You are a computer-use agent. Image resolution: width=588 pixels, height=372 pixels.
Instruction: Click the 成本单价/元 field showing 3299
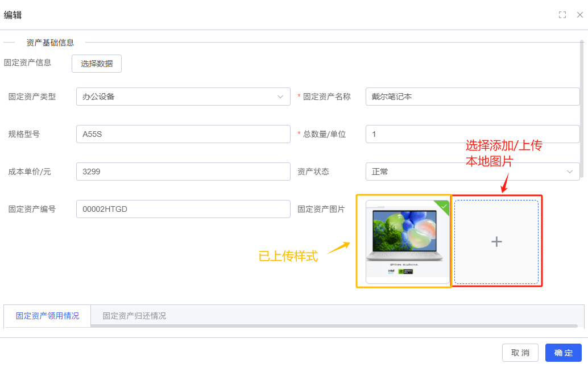point(183,172)
